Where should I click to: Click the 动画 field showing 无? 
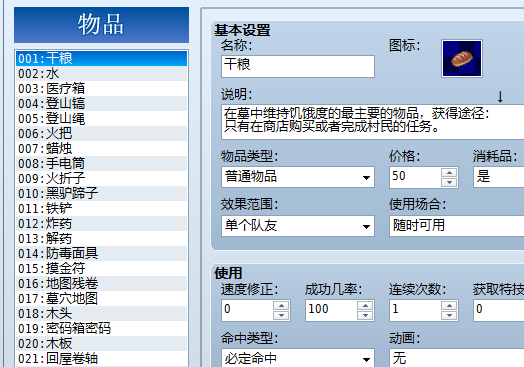pos(456,358)
